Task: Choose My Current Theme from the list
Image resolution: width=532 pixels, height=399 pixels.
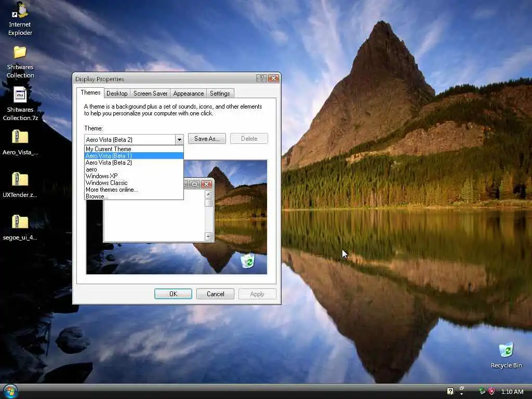Action: click(x=134, y=149)
